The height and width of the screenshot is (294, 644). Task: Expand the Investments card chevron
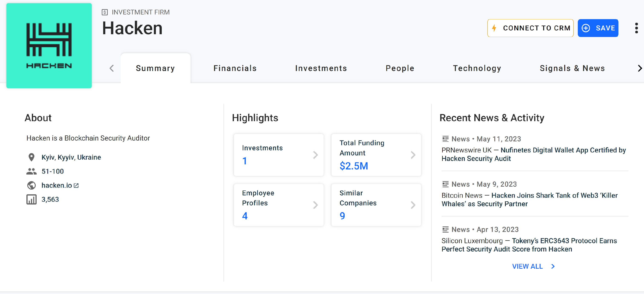click(316, 155)
